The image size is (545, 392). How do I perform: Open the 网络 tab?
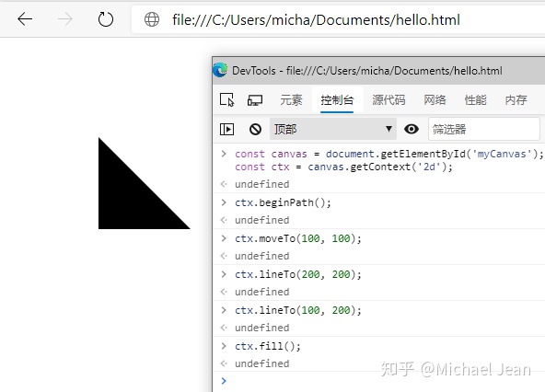pos(435,100)
